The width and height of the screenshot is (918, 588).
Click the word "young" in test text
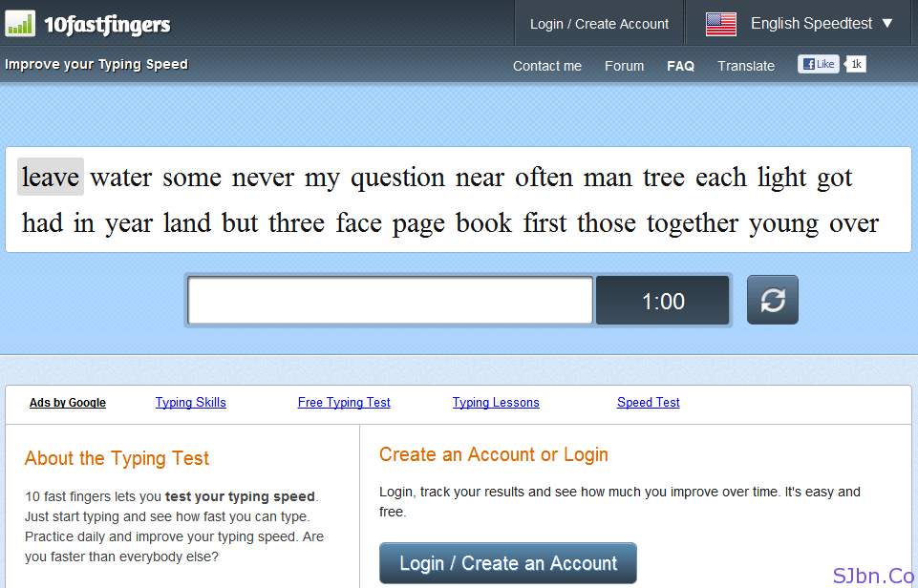point(783,225)
